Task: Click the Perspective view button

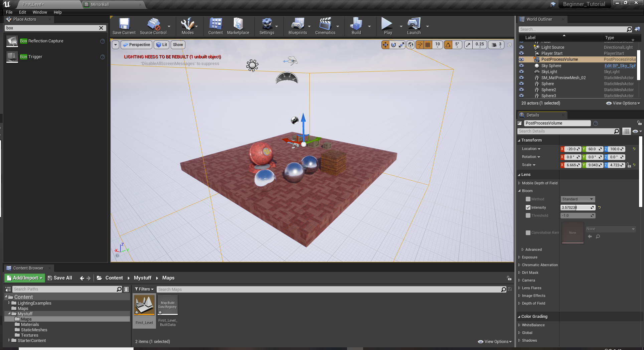Action: coord(136,45)
